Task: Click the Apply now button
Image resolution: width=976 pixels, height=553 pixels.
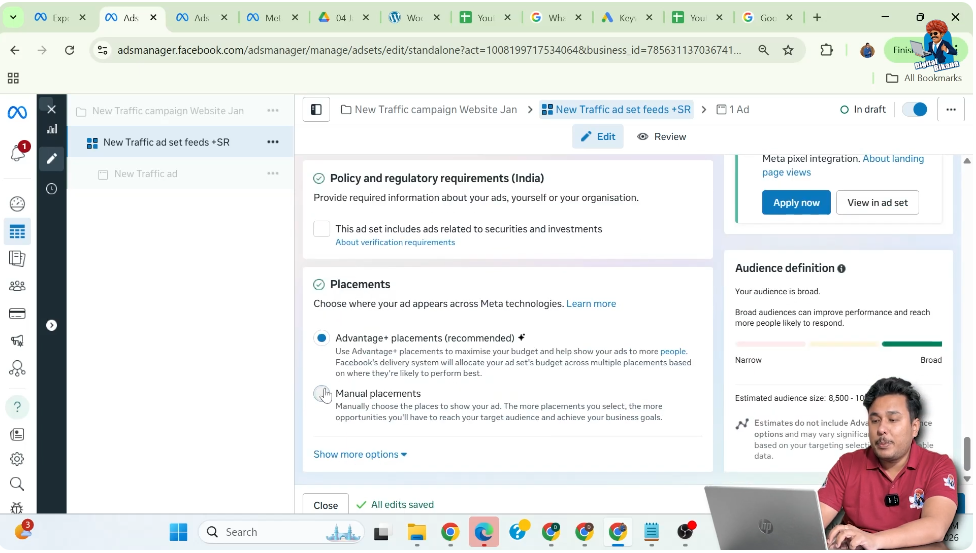Action: [796, 203]
